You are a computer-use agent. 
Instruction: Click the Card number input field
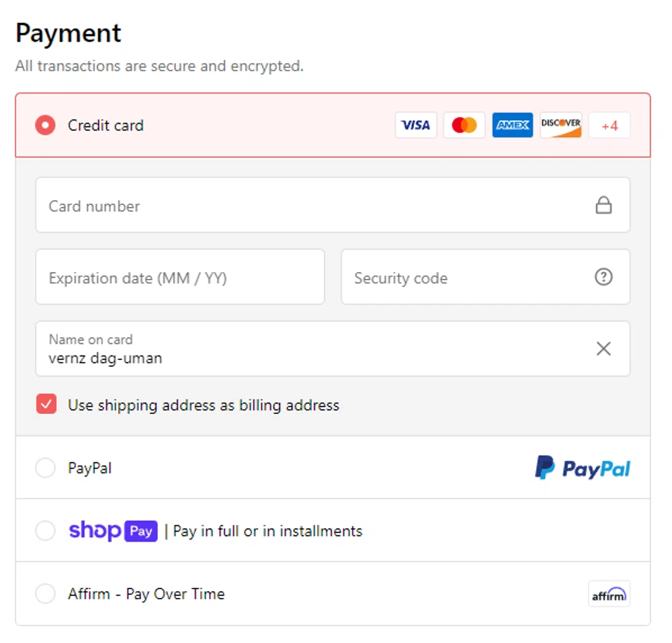[269, 205]
